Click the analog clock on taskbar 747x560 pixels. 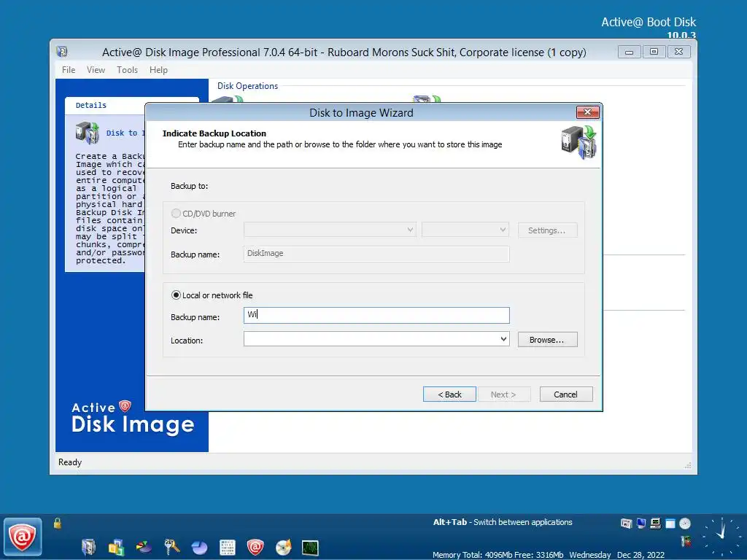[x=721, y=536]
